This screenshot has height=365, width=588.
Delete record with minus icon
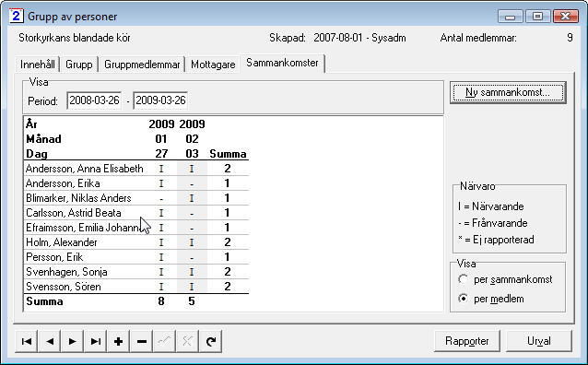pos(141,341)
